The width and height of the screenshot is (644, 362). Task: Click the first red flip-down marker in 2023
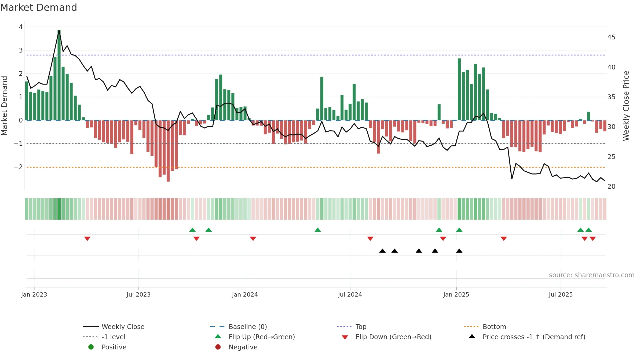pos(87,239)
